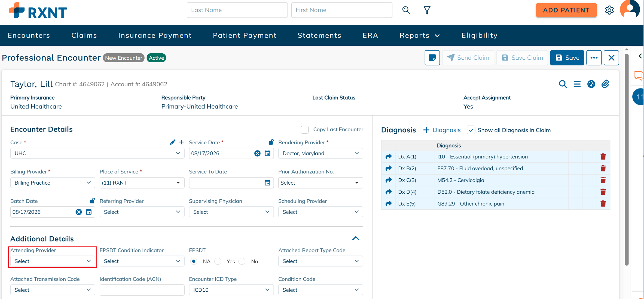Enable the Copy Last Encounter checkbox
This screenshot has height=299, width=644.
[x=304, y=130]
